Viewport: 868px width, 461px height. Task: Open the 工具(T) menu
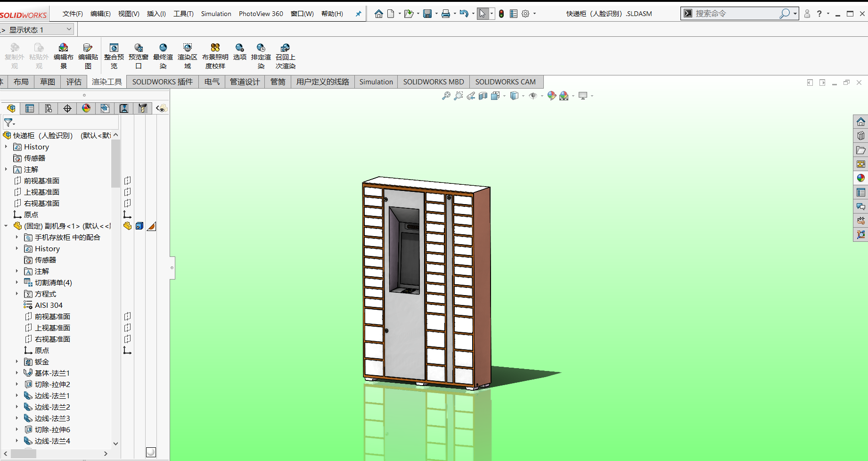pos(183,14)
